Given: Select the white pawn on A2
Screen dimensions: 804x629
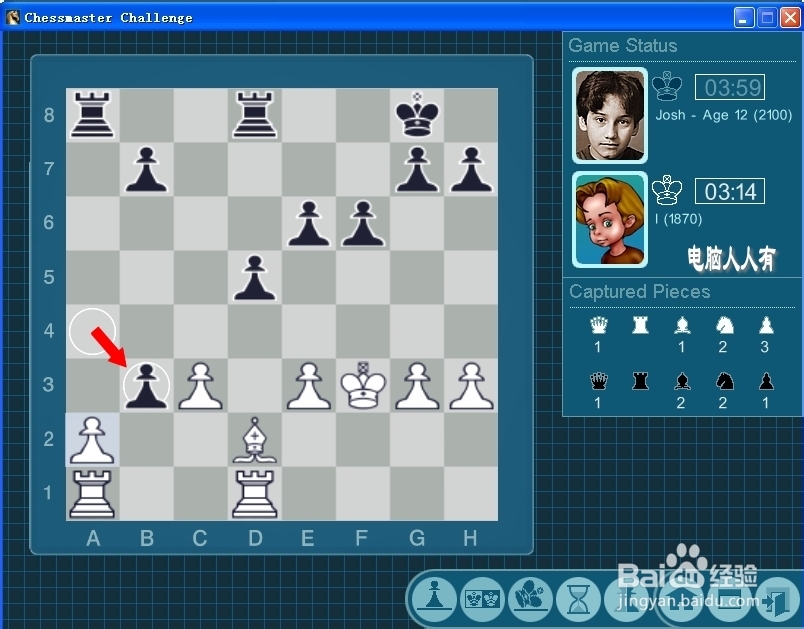Looking at the screenshot, I should (92, 440).
